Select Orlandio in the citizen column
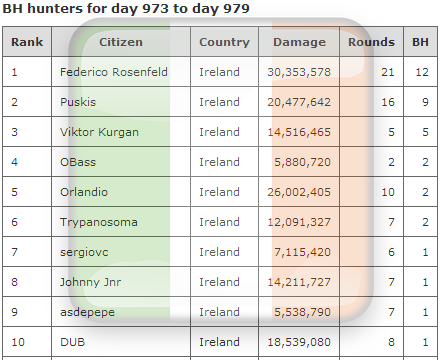 [x=84, y=192]
